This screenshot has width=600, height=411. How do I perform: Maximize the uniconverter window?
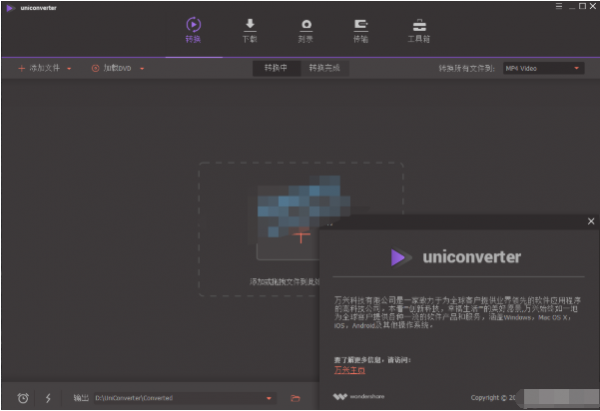click(x=582, y=6)
